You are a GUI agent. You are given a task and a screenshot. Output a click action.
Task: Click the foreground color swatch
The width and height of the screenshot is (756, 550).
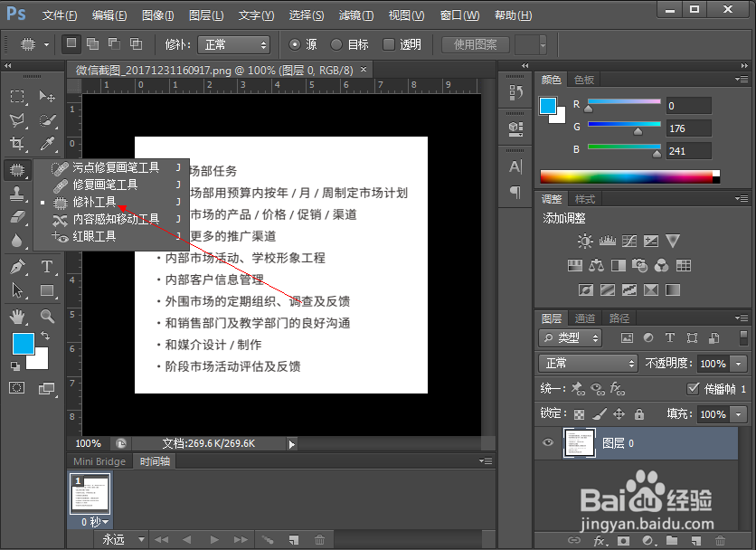click(x=23, y=344)
